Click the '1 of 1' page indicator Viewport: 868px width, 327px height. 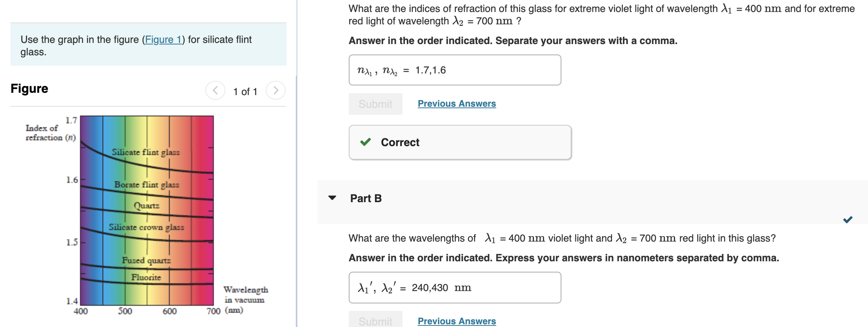pyautogui.click(x=245, y=91)
